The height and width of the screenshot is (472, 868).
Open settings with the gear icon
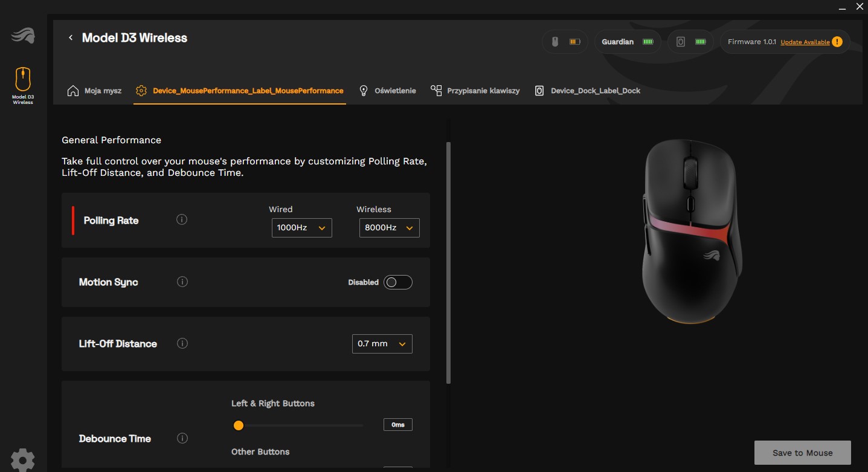[x=22, y=460]
